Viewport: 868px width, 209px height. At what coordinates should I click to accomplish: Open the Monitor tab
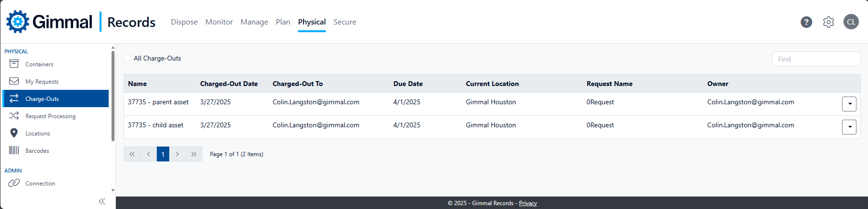coord(219,22)
